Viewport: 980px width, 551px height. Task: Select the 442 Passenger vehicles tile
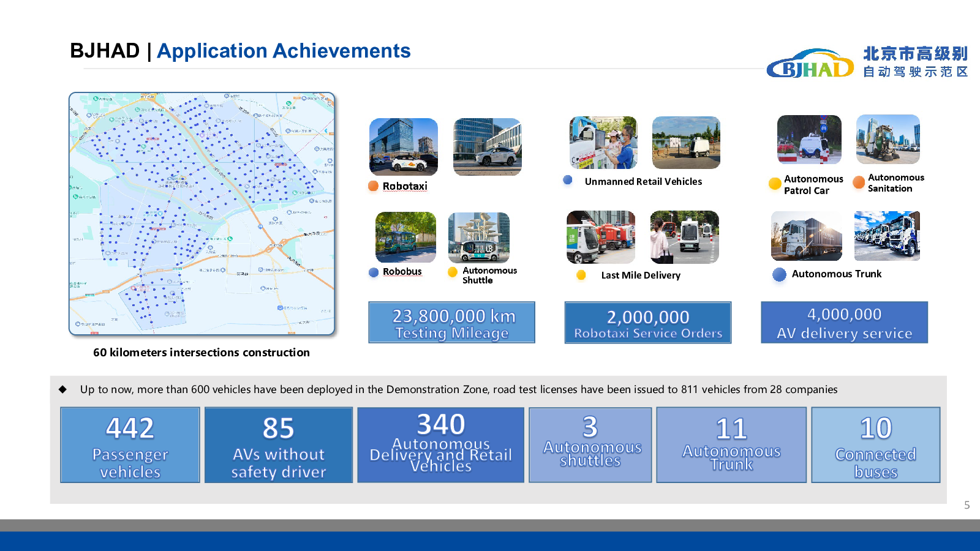(130, 445)
